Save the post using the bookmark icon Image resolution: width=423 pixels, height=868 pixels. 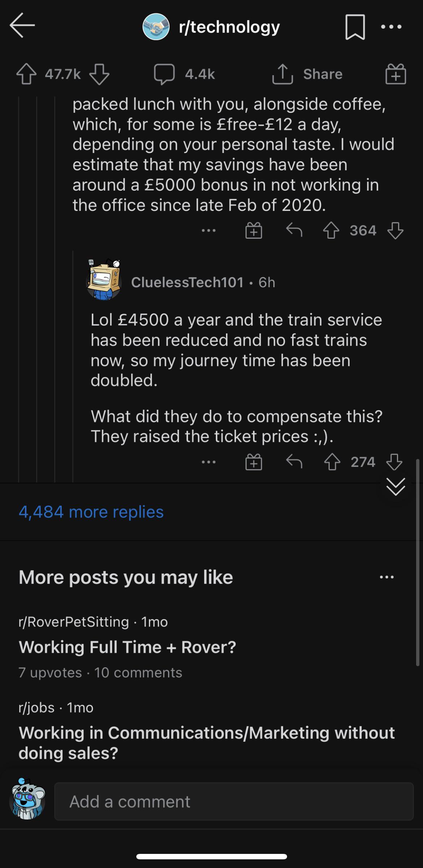pos(355,26)
